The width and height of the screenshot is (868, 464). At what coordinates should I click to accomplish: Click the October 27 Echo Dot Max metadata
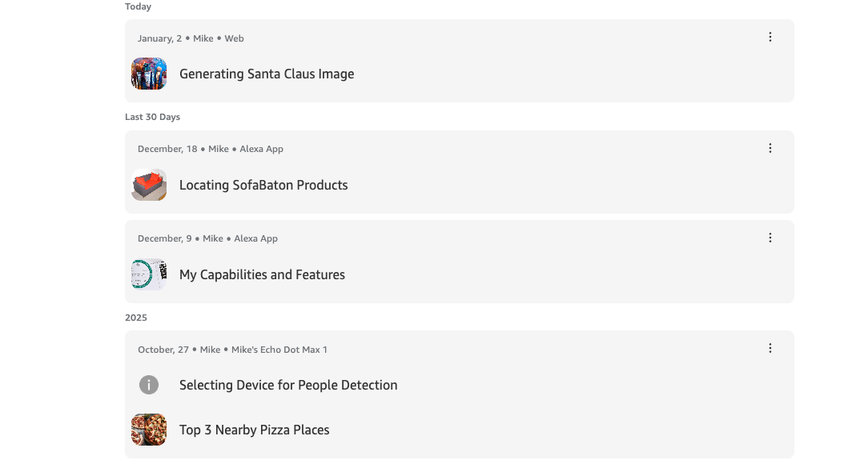[232, 350]
